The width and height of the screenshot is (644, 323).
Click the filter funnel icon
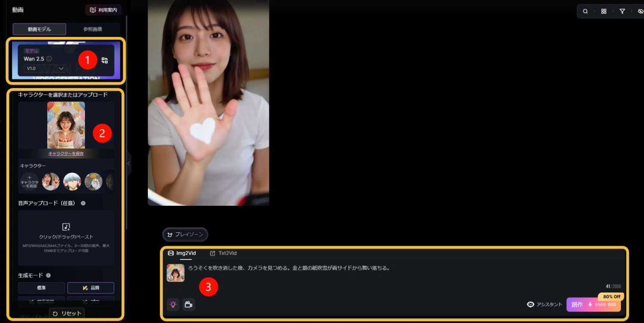point(622,12)
